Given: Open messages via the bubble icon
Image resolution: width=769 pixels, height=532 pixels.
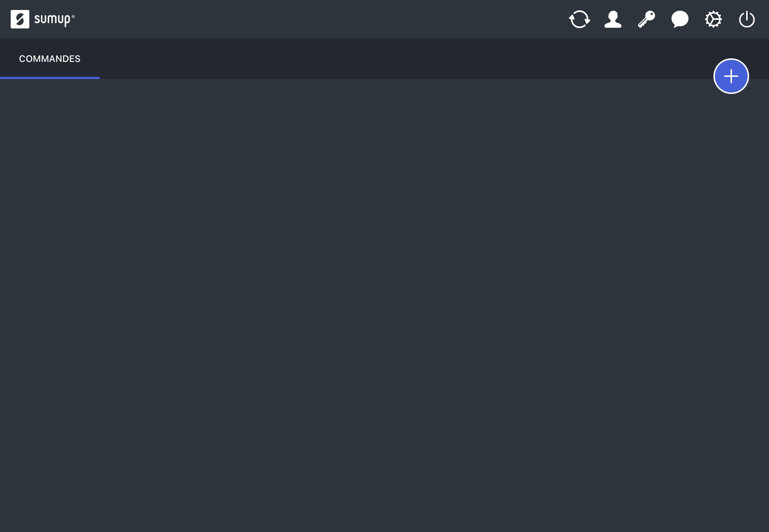Looking at the screenshot, I should pos(680,19).
